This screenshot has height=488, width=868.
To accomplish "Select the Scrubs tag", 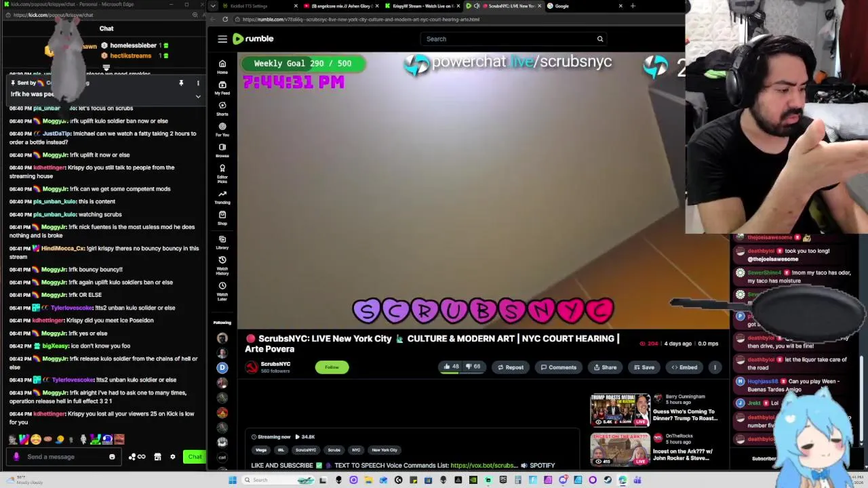I will click(x=334, y=450).
